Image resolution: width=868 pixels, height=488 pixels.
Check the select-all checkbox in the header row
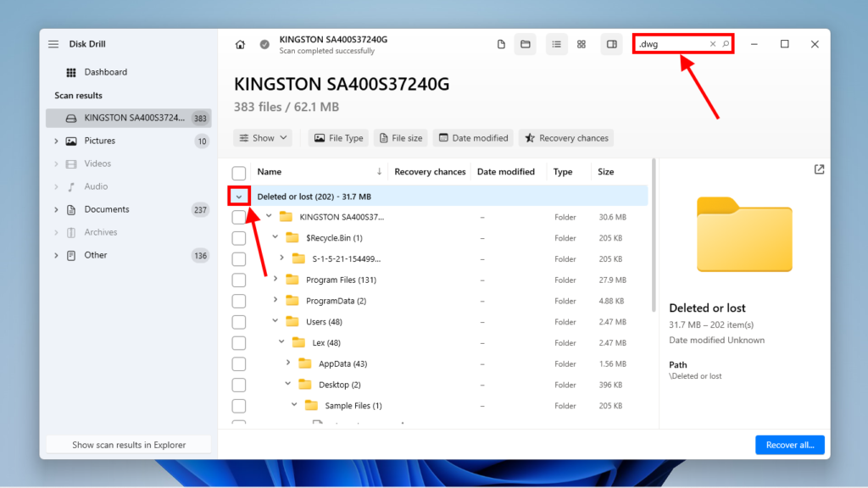pyautogui.click(x=238, y=171)
